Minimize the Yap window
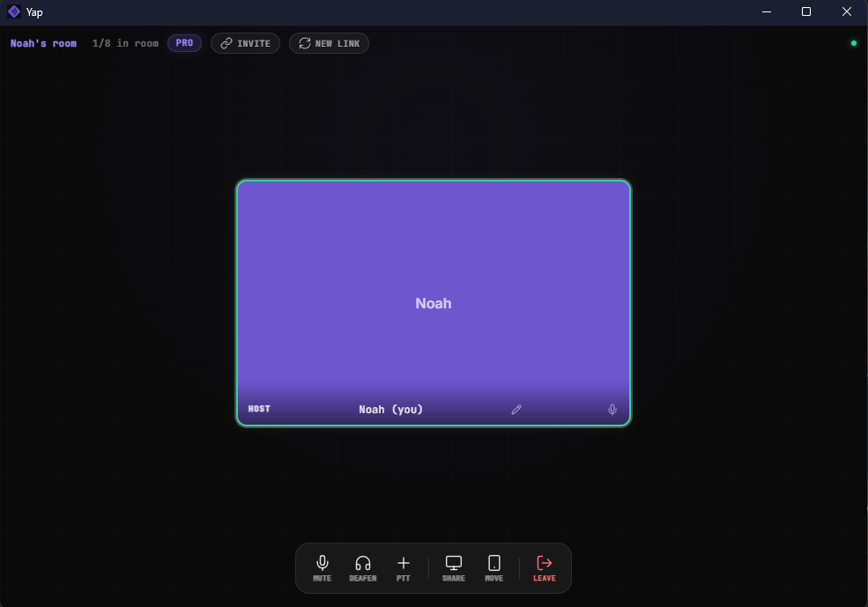 point(766,12)
